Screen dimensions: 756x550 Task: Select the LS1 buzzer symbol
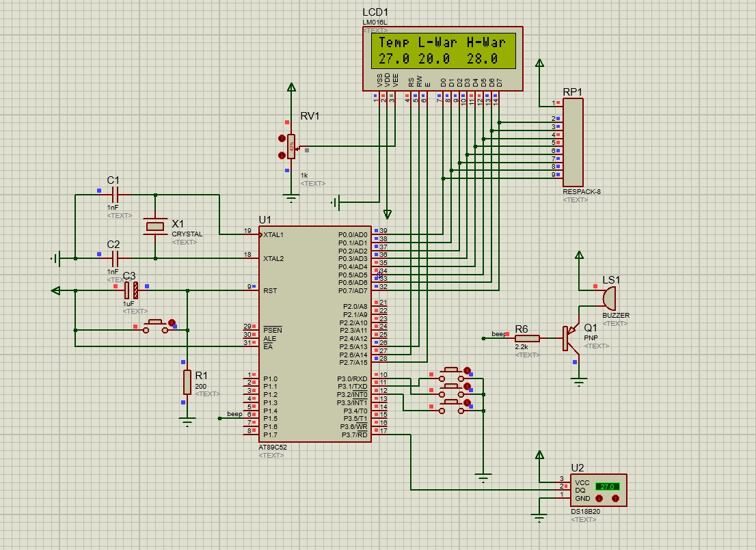click(609, 299)
